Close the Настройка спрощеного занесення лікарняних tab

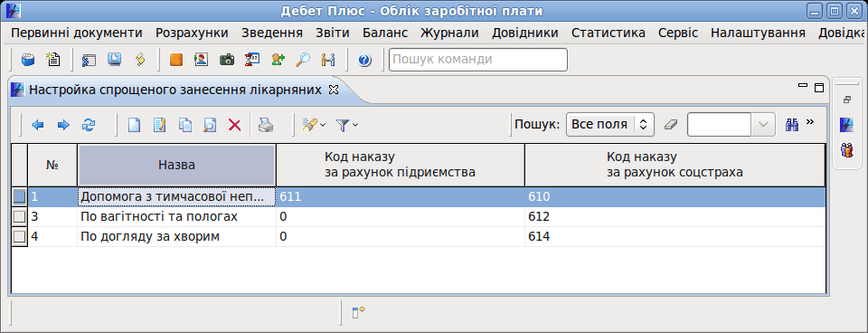pos(333,89)
